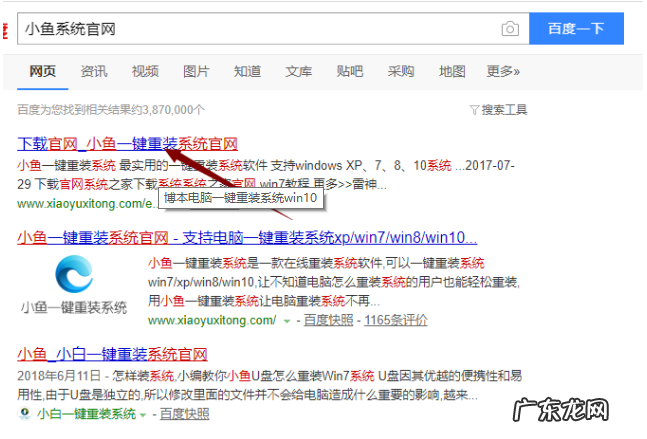Click the snippet line starting 2018年6月11日
Screen dimensions: 647x439
tap(269, 375)
